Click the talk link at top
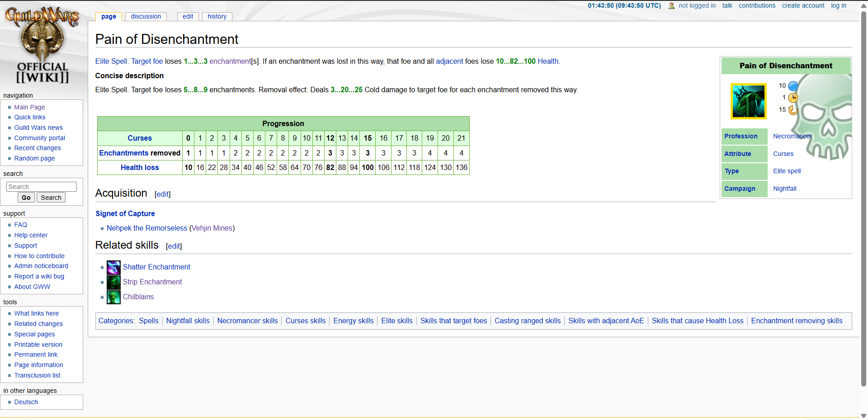The width and height of the screenshot is (868, 420). tap(727, 5)
